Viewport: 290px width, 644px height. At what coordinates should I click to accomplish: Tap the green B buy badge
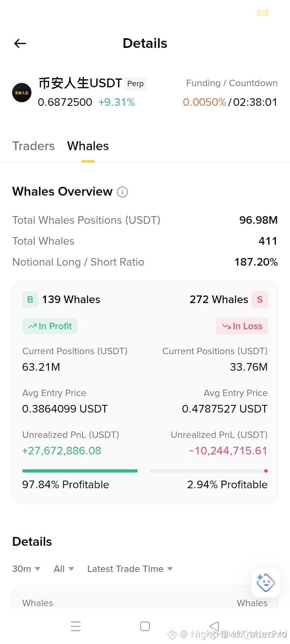[x=30, y=299]
